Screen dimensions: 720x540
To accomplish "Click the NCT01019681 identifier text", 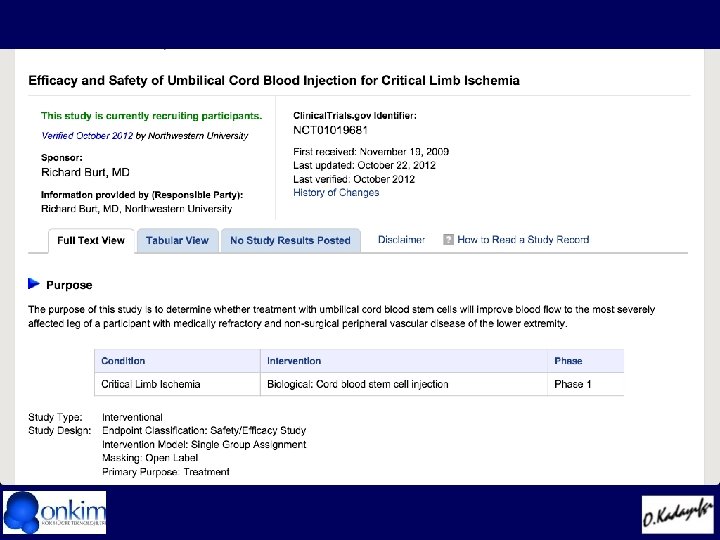I will pos(331,130).
